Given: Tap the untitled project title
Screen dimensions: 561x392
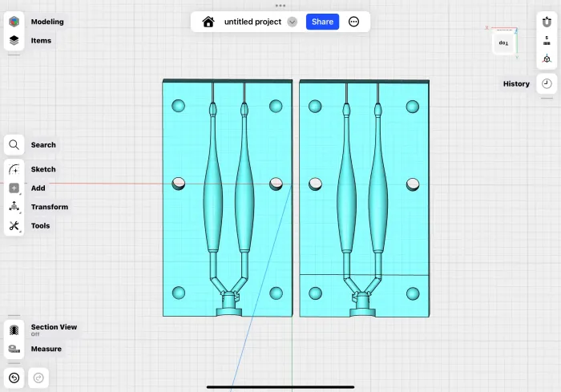Looking at the screenshot, I should [x=252, y=22].
